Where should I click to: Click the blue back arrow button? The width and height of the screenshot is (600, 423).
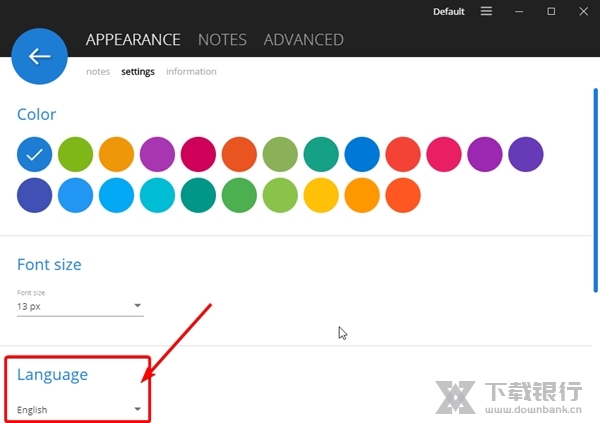(x=39, y=56)
